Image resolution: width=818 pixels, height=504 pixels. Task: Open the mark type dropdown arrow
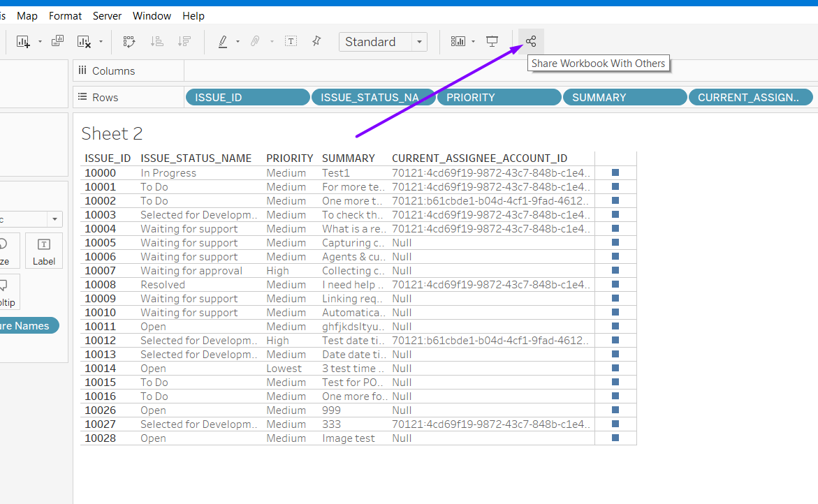54,219
